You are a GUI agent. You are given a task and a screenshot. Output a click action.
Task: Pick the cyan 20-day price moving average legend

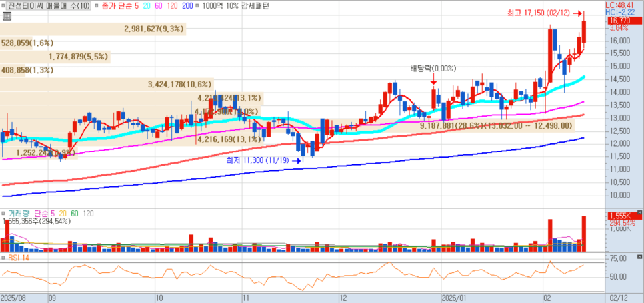(x=147, y=7)
